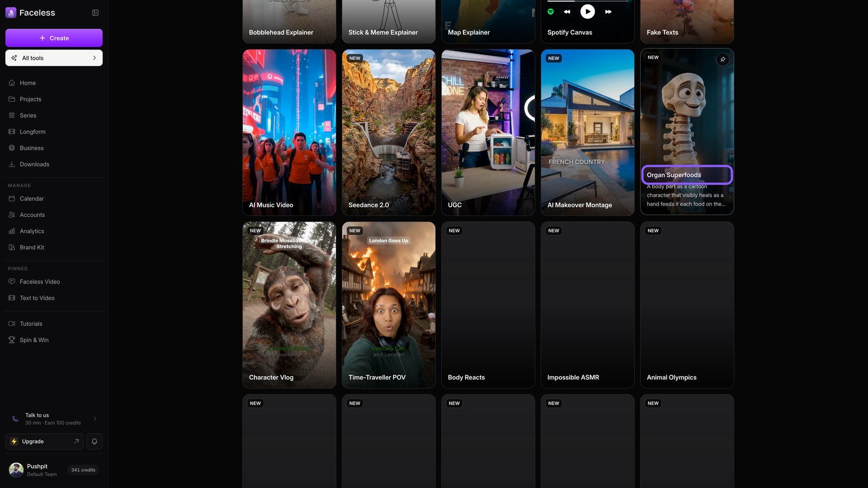Open the Impossible ASMR template card
This screenshot has height=488, width=868.
click(x=588, y=305)
